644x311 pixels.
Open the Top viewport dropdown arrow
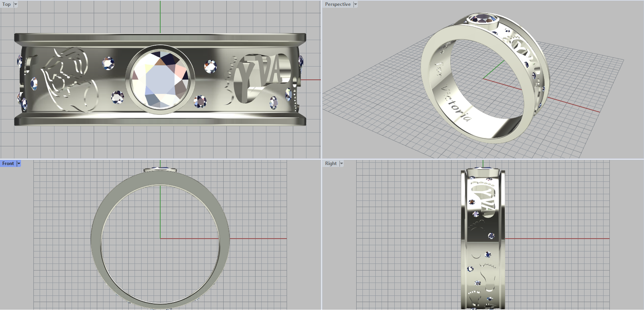(16, 4)
